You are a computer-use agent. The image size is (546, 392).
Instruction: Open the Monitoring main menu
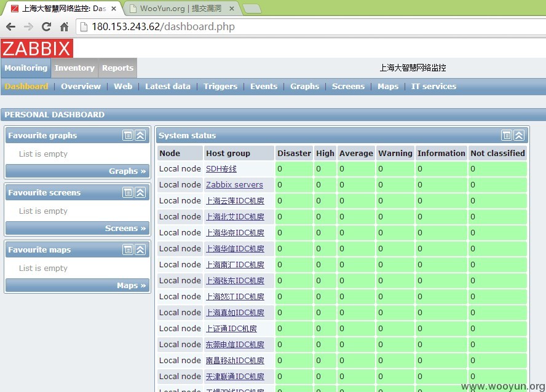click(x=26, y=68)
